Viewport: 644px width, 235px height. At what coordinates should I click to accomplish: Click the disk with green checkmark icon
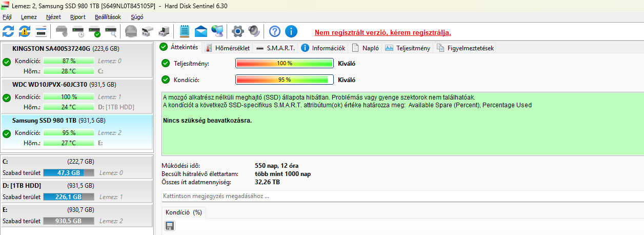(94, 31)
